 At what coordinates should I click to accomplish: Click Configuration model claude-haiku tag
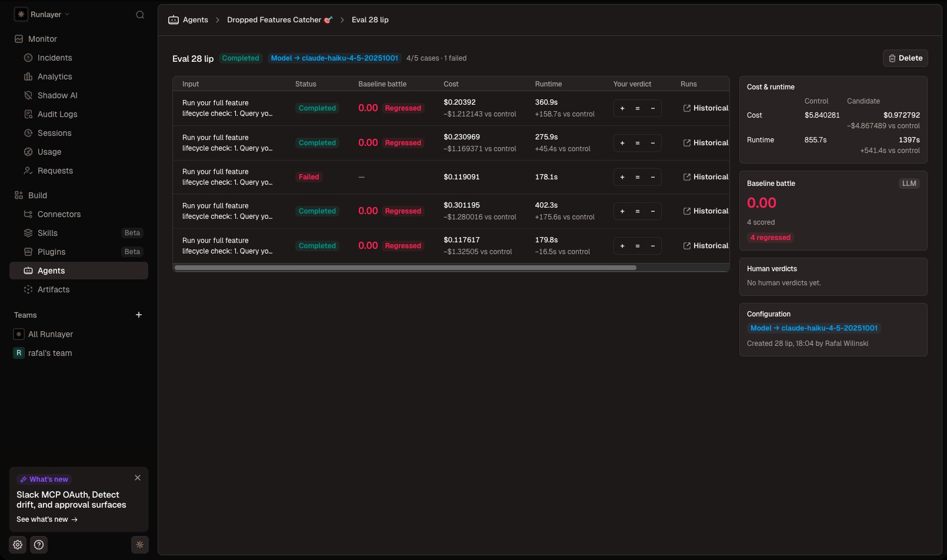[x=814, y=328]
